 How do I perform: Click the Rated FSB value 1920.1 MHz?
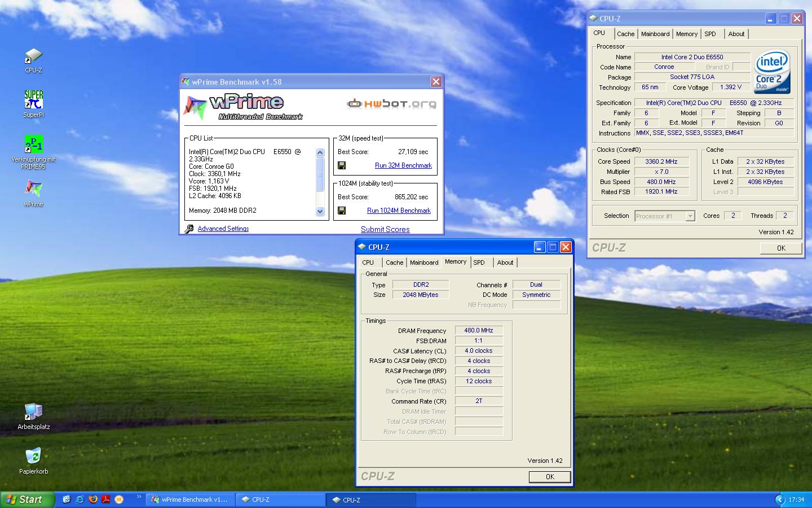pyautogui.click(x=661, y=192)
